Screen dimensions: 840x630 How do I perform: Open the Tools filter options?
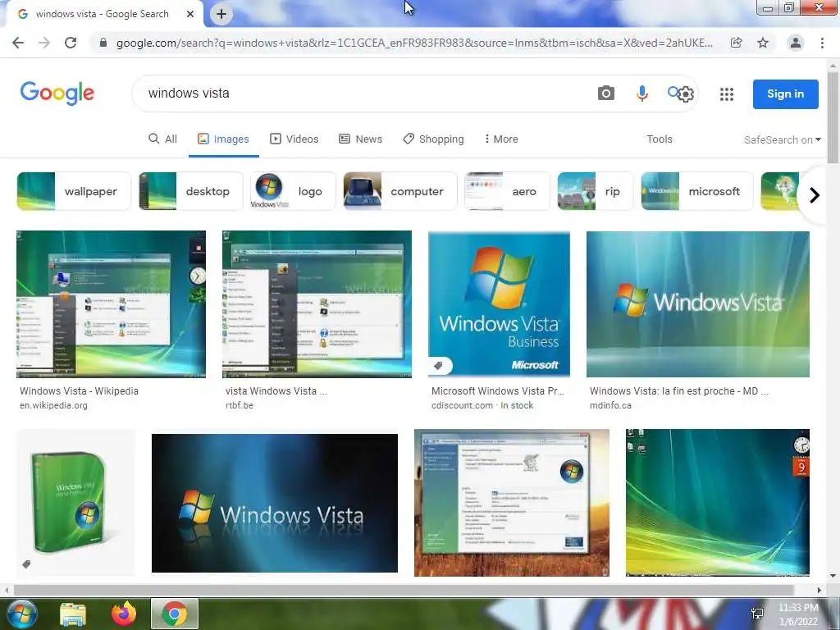660,139
